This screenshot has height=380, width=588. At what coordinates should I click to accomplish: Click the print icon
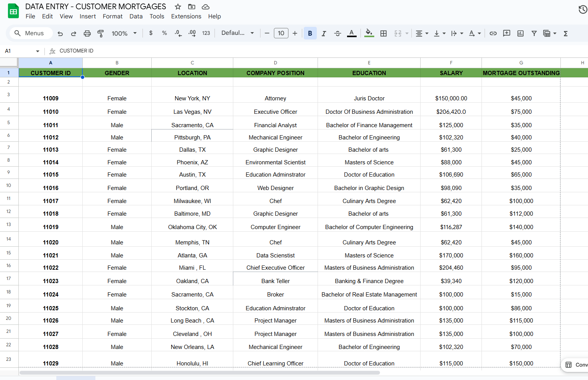(87, 34)
